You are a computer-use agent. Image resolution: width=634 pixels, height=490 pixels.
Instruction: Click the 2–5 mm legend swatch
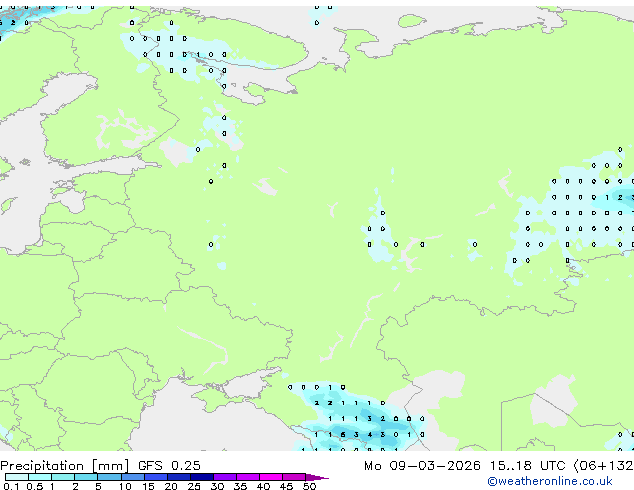point(86,477)
